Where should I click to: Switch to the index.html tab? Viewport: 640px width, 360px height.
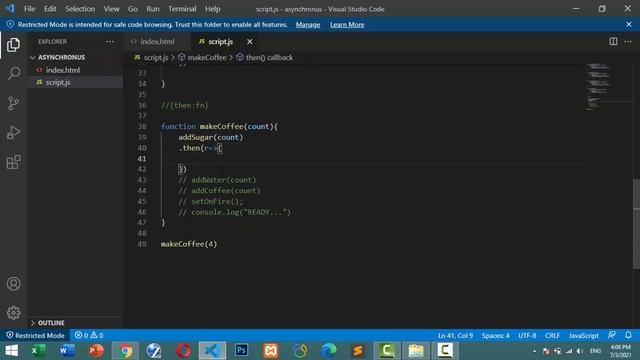[x=157, y=42]
